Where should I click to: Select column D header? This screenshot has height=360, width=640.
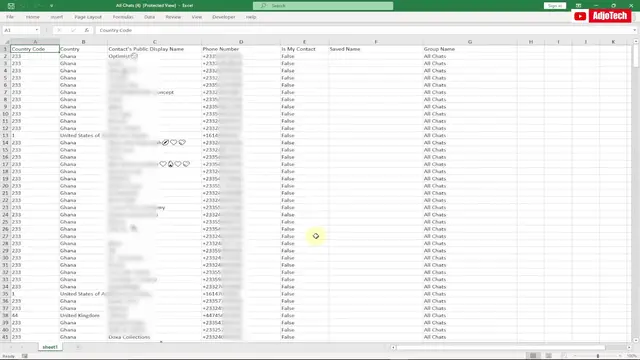tap(241, 42)
